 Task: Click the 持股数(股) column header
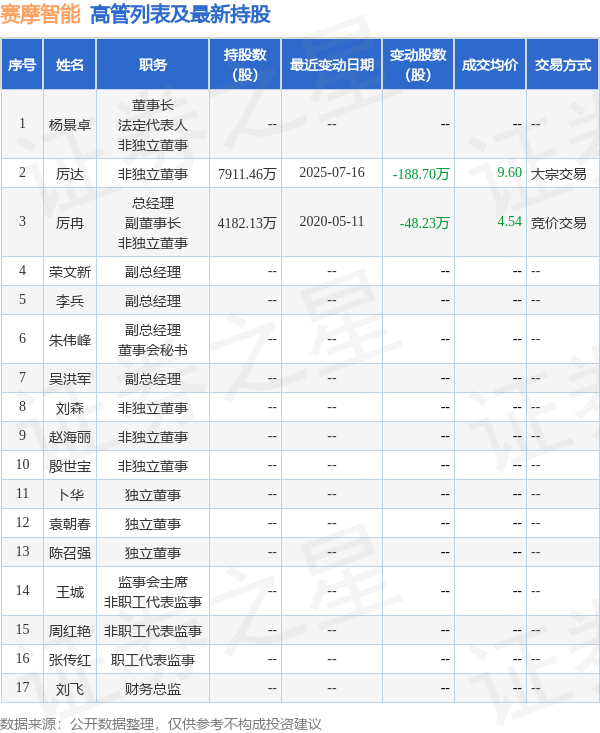(x=245, y=65)
